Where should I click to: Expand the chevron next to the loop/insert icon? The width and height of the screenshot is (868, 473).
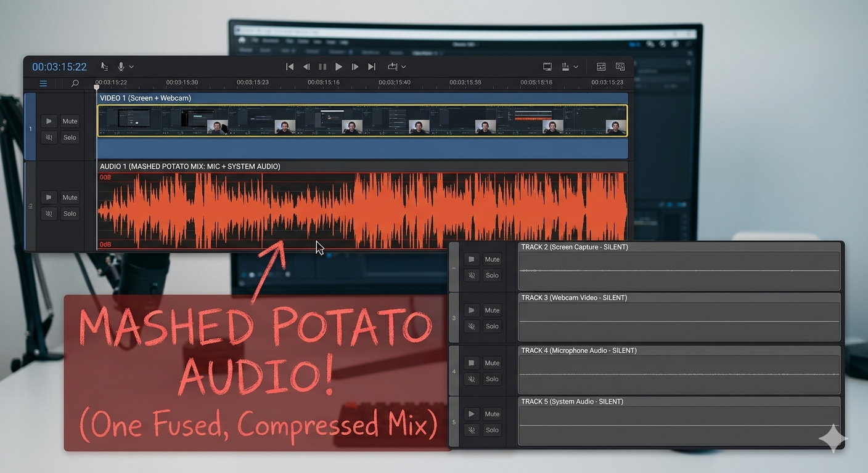(404, 67)
